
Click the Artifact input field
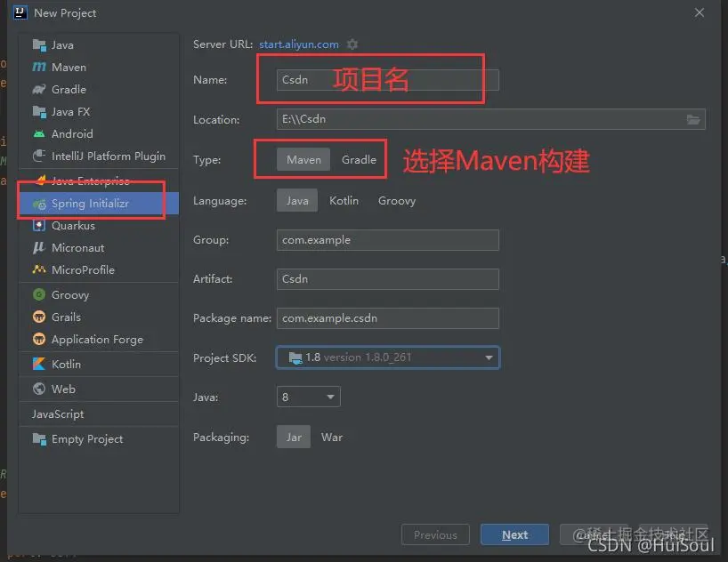pyautogui.click(x=388, y=279)
